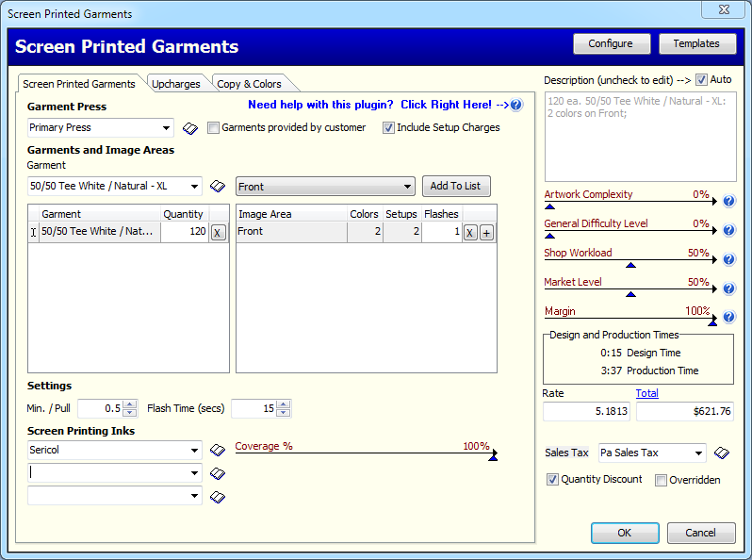Open help for Artwork Complexity slider
Viewport: 752px width, 560px height.
728,201
